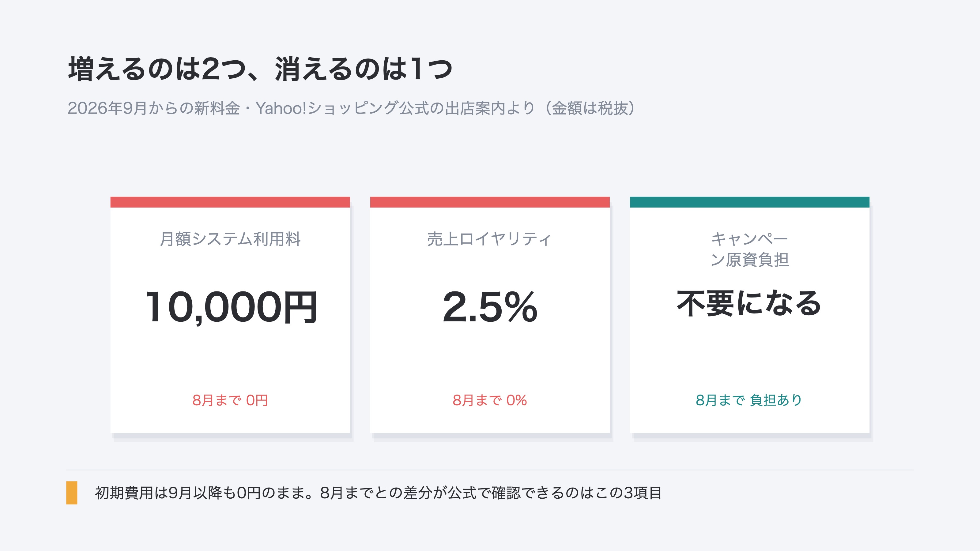Click the 2.5% figure

pyautogui.click(x=490, y=307)
